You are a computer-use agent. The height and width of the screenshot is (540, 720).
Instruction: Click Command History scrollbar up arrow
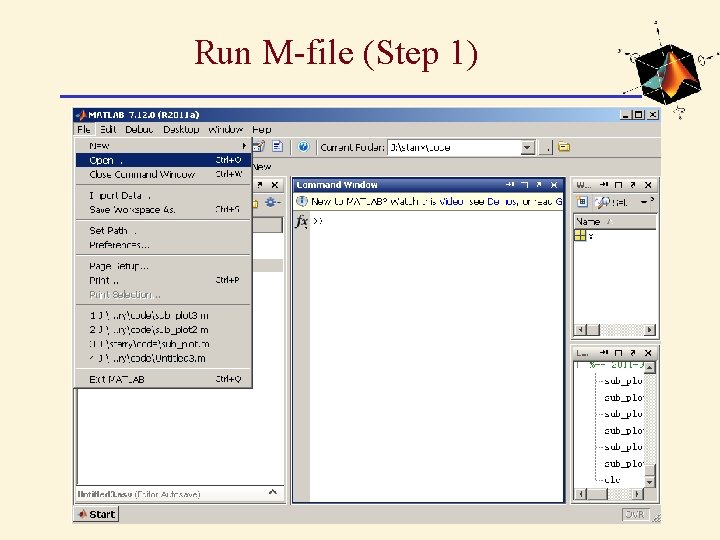click(x=650, y=367)
